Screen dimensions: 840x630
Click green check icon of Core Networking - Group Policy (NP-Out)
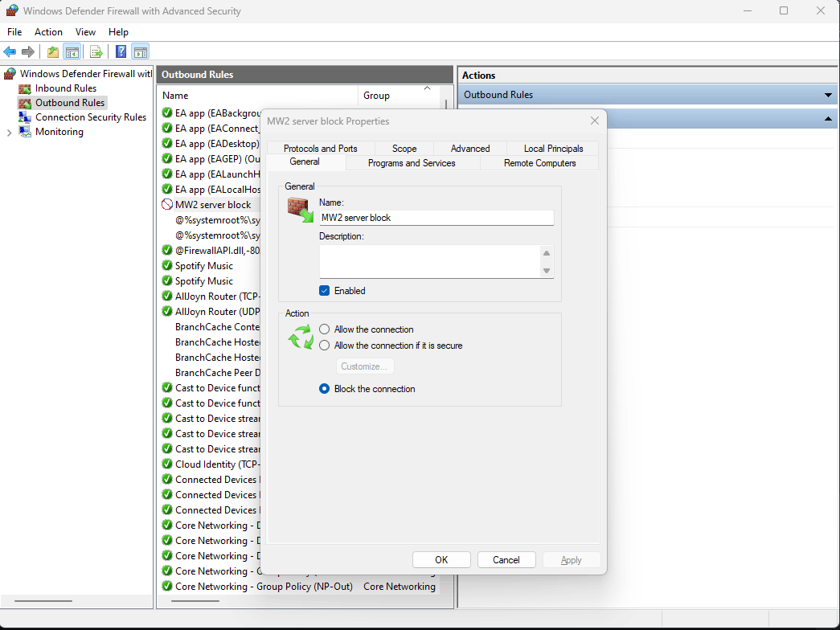point(167,586)
